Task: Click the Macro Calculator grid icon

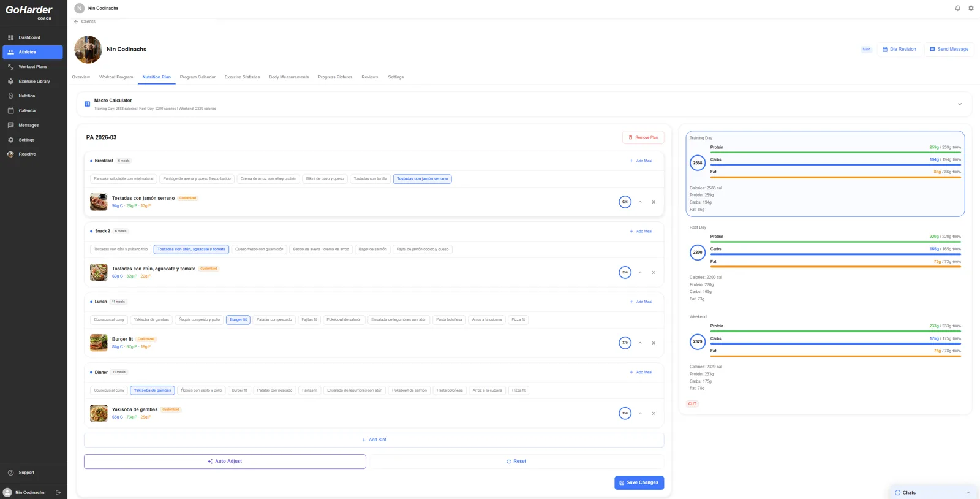Action: click(87, 104)
